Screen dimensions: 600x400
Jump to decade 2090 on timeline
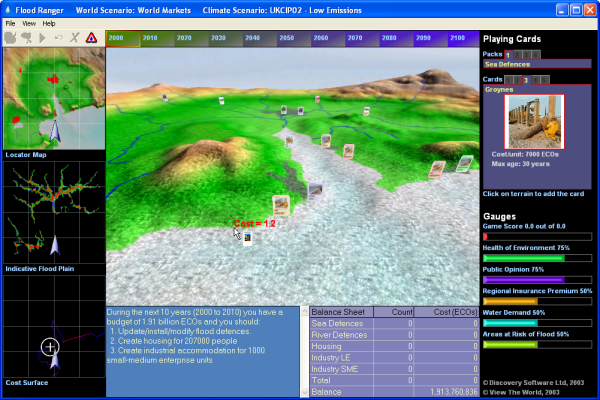pyautogui.click(x=431, y=39)
